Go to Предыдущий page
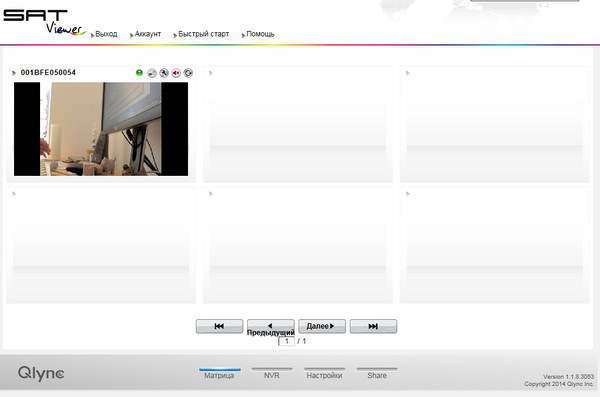The width and height of the screenshot is (600, 397). 271,327
